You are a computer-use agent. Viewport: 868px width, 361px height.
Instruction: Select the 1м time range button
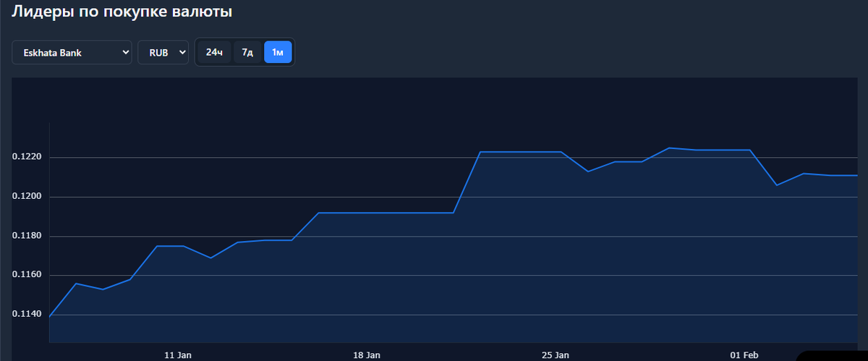point(278,52)
